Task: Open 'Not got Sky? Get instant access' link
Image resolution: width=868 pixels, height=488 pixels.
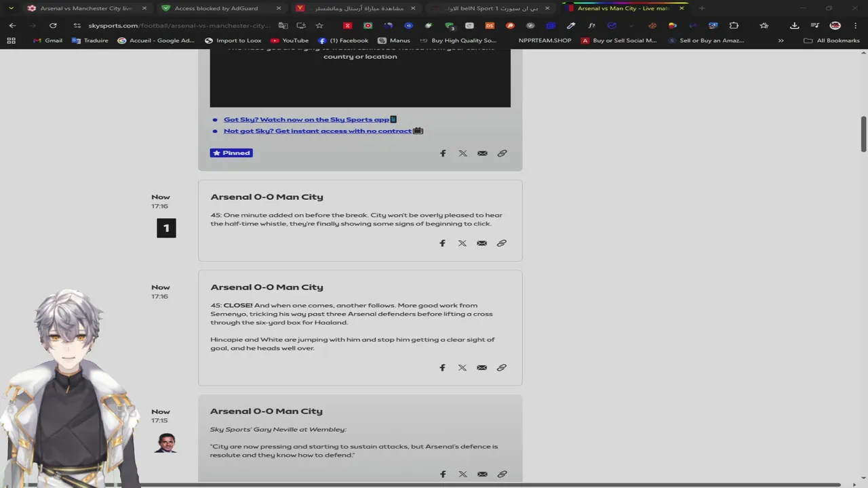Action: click(317, 131)
